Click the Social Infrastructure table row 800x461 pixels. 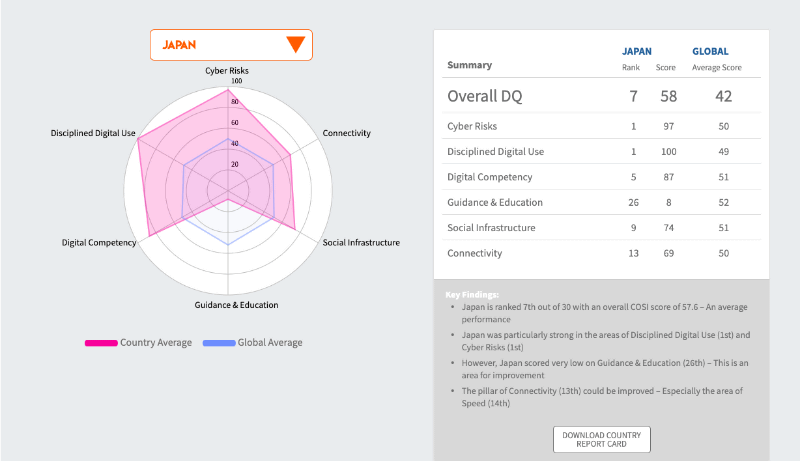coord(601,228)
